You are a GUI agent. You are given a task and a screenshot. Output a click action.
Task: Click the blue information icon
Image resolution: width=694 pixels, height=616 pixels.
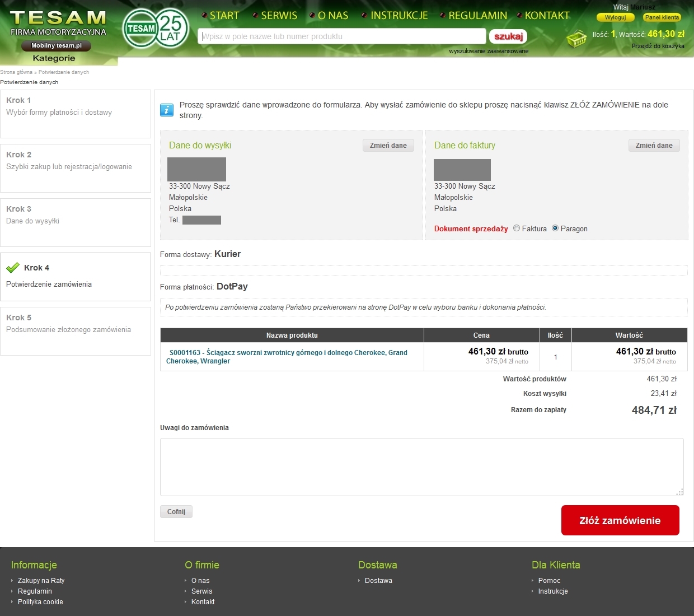pos(167,110)
